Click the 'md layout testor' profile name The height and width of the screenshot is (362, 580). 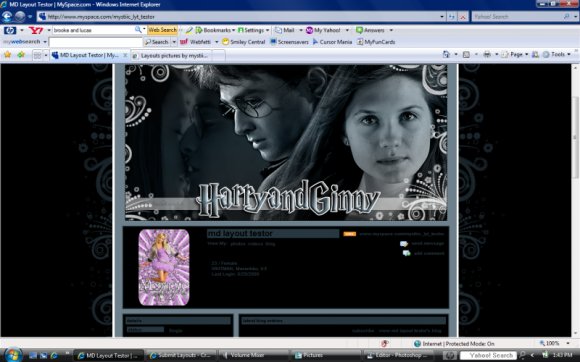[240, 233]
